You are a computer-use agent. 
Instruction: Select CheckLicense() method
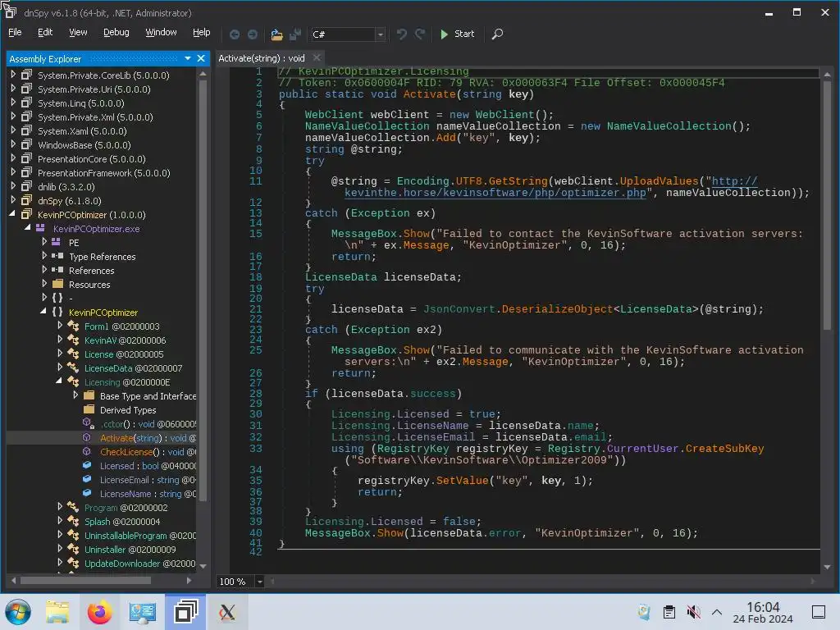pos(148,452)
